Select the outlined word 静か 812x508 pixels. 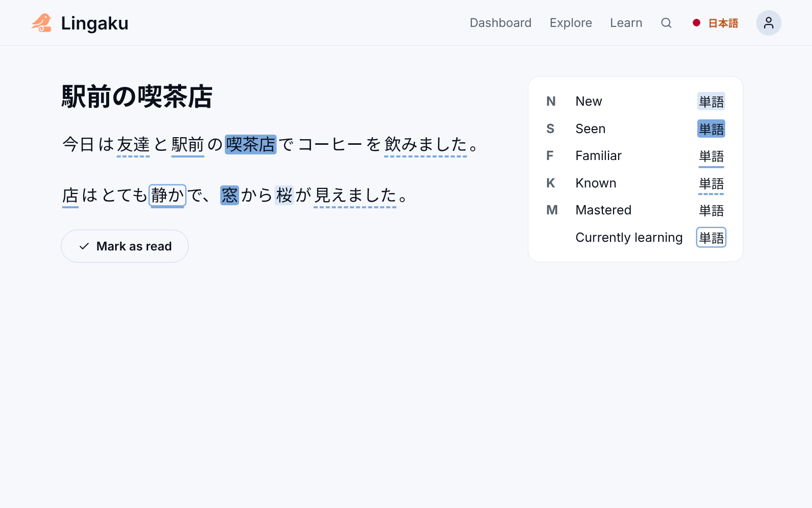point(167,195)
